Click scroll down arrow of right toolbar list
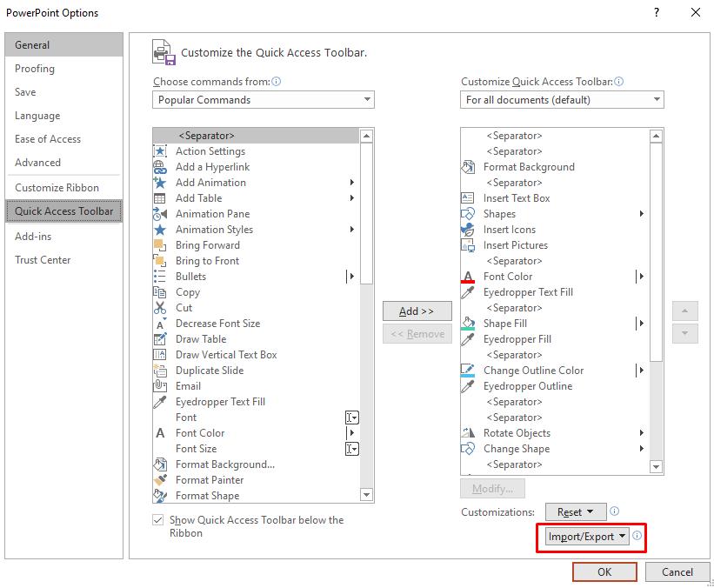Viewport: 714px width, 588px height. 656,466
